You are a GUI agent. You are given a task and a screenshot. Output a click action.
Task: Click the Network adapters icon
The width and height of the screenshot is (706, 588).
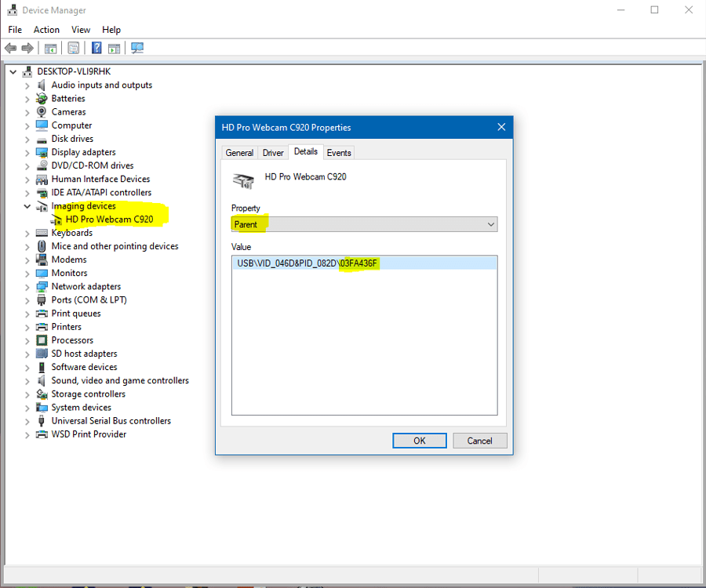(x=42, y=287)
